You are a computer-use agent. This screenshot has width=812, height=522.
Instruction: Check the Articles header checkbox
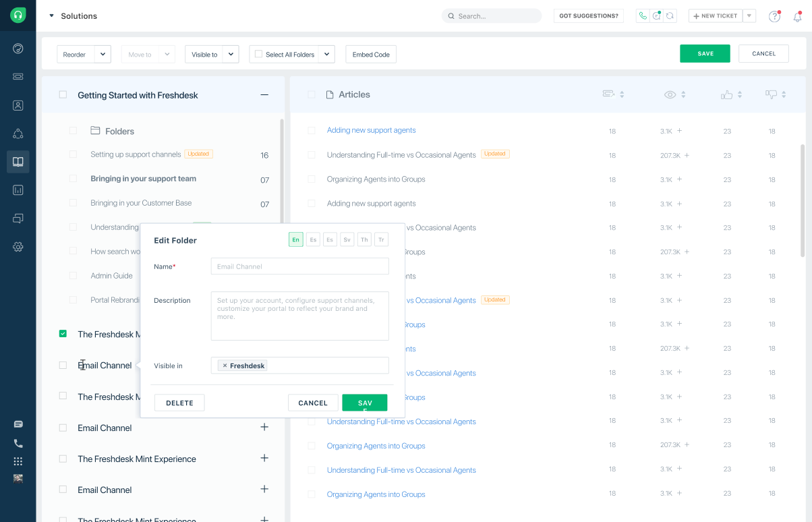coord(312,95)
